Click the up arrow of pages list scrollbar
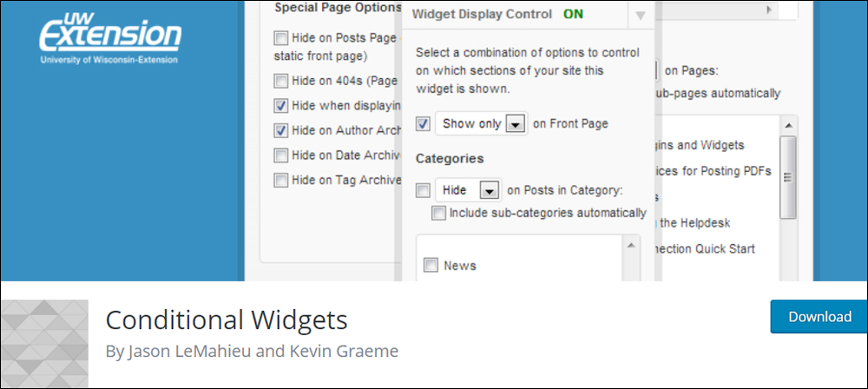The image size is (868, 389). (x=788, y=125)
